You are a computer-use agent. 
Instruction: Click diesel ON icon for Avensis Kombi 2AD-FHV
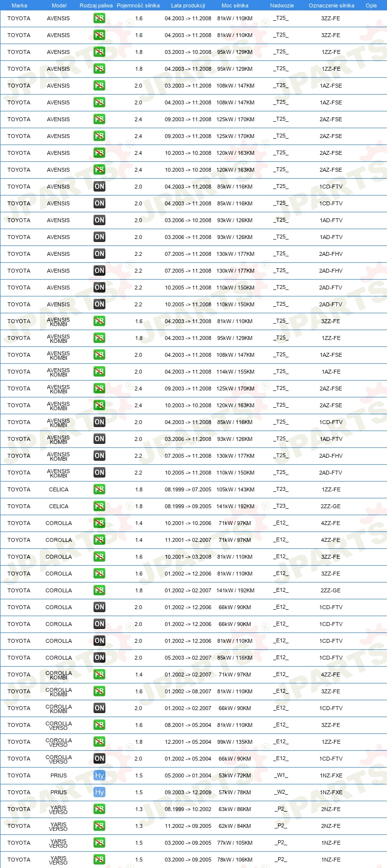99,456
